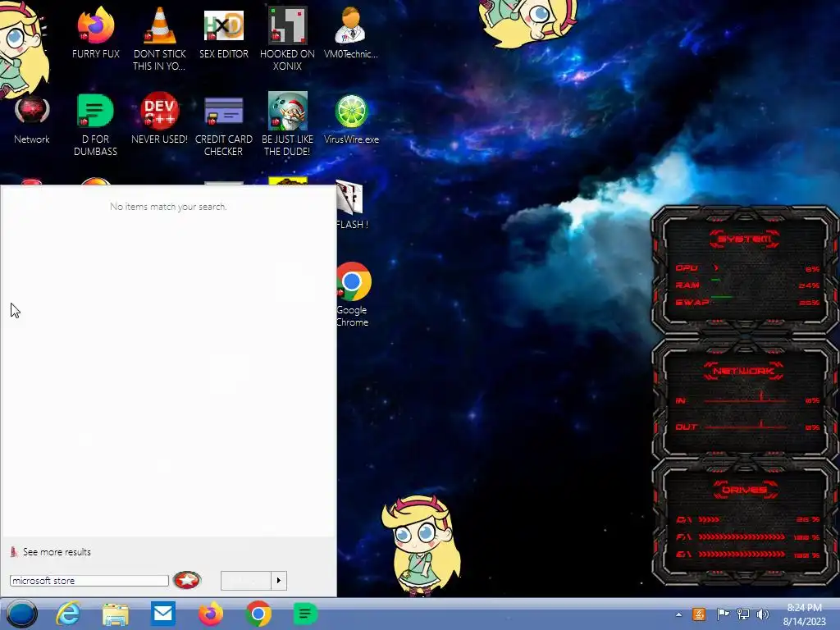
Task: Open the HOOKED ON XONIX icon
Action: (x=287, y=38)
